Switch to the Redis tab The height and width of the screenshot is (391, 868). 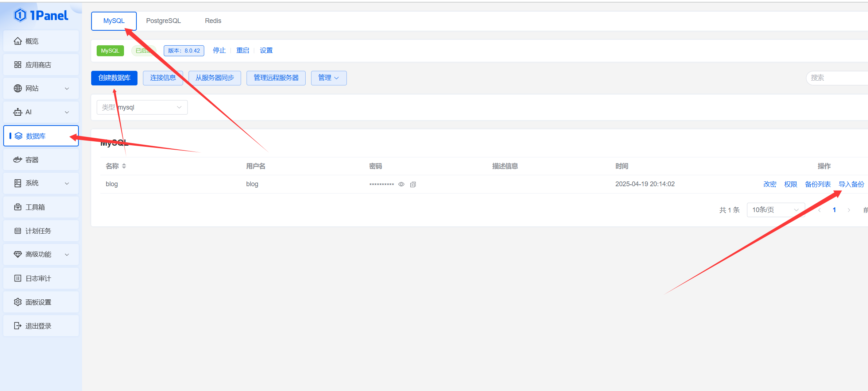click(213, 21)
